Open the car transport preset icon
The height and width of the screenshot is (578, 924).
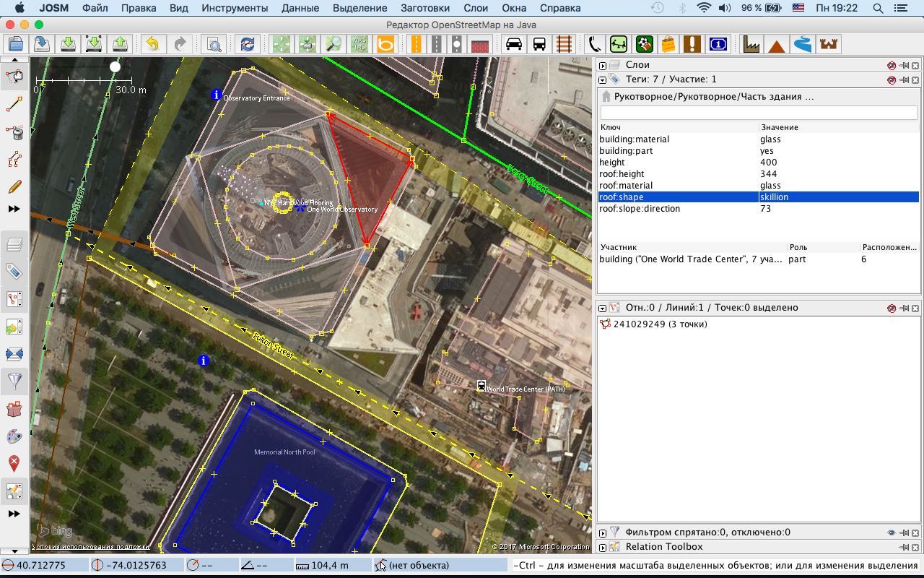click(513, 44)
